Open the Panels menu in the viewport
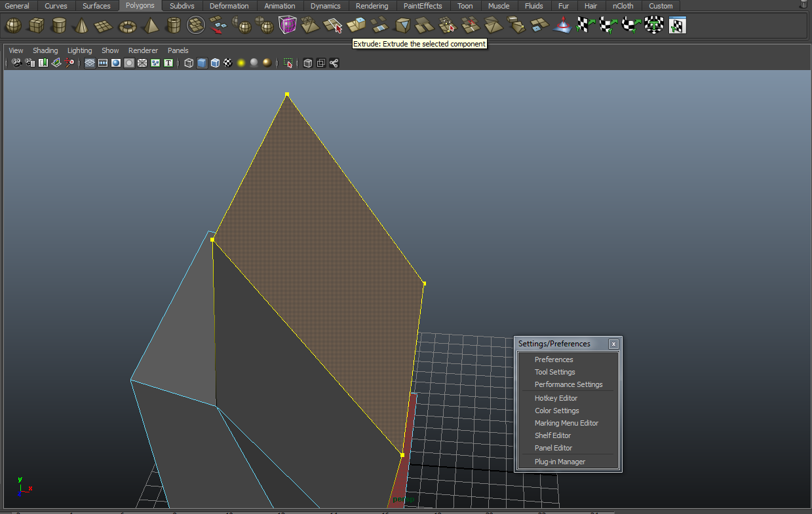The image size is (812, 514). click(x=178, y=50)
